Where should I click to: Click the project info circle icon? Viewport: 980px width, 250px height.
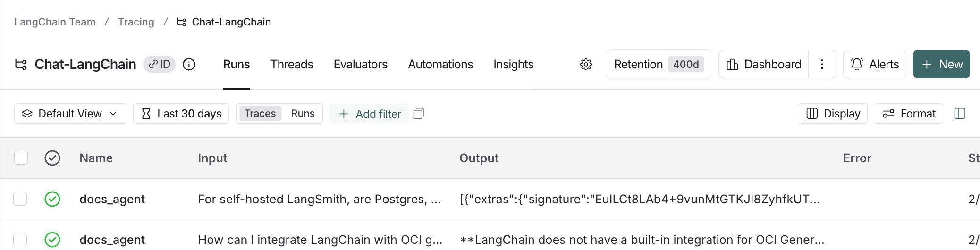click(x=189, y=64)
